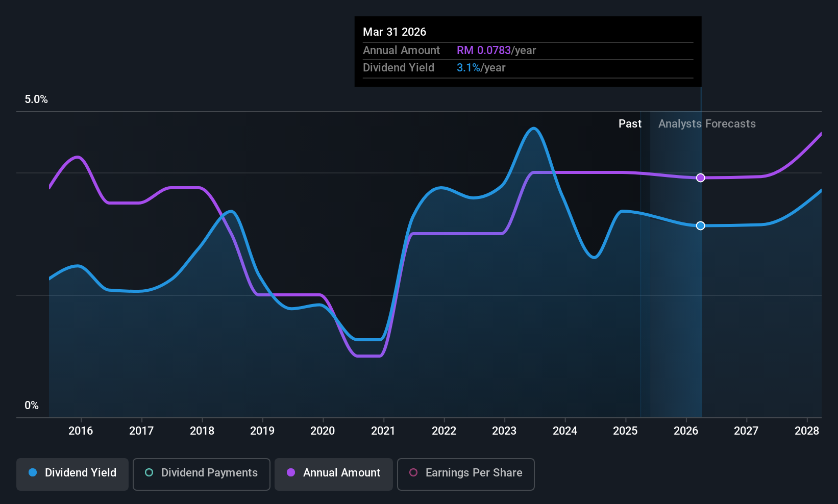838x504 pixels.
Task: Click the 2016 x-axis label
Action: (81, 431)
